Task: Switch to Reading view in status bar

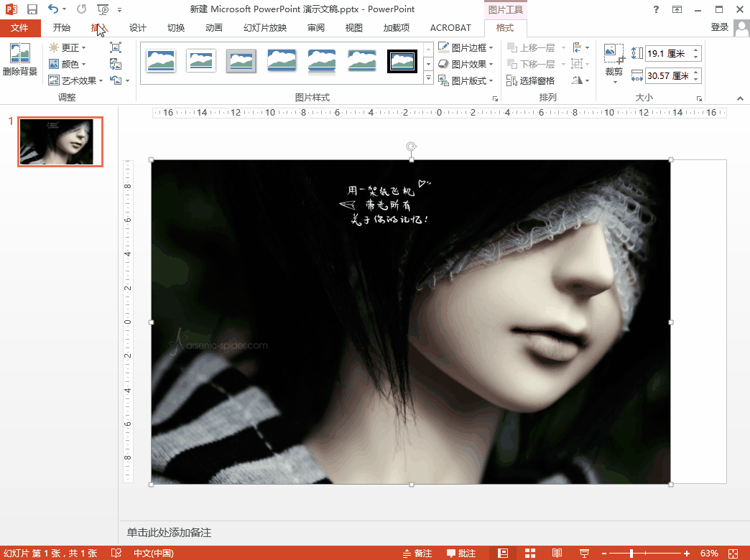Action: pyautogui.click(x=557, y=554)
